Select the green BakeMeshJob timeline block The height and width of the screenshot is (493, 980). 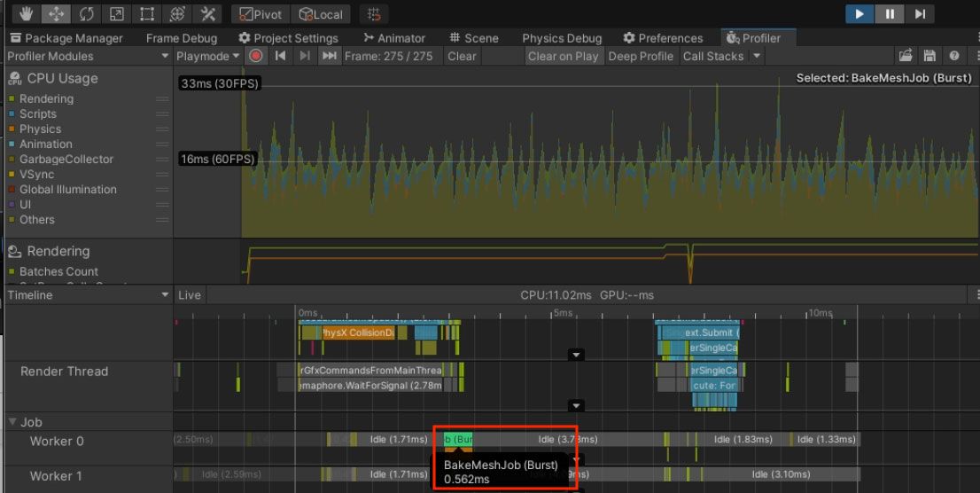[458, 439]
